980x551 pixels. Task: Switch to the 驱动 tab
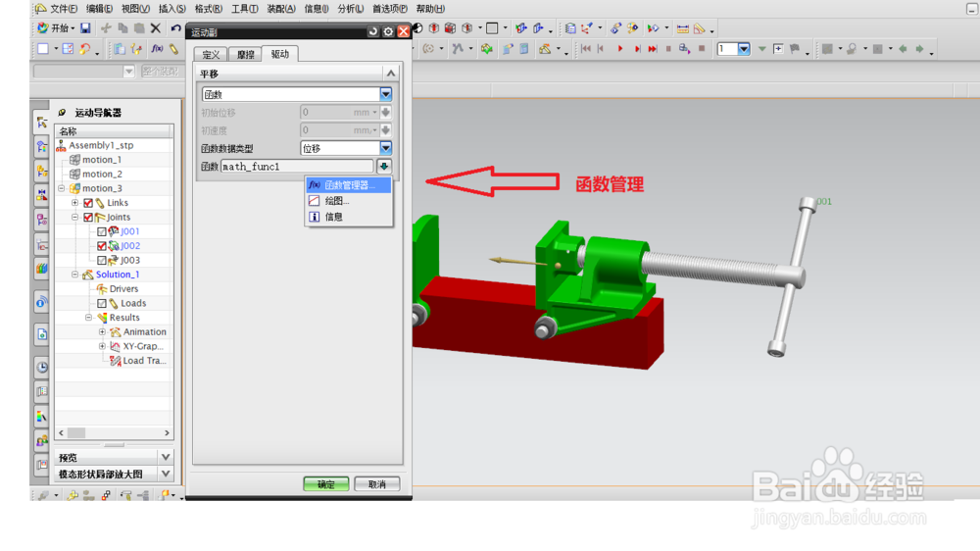coord(280,54)
